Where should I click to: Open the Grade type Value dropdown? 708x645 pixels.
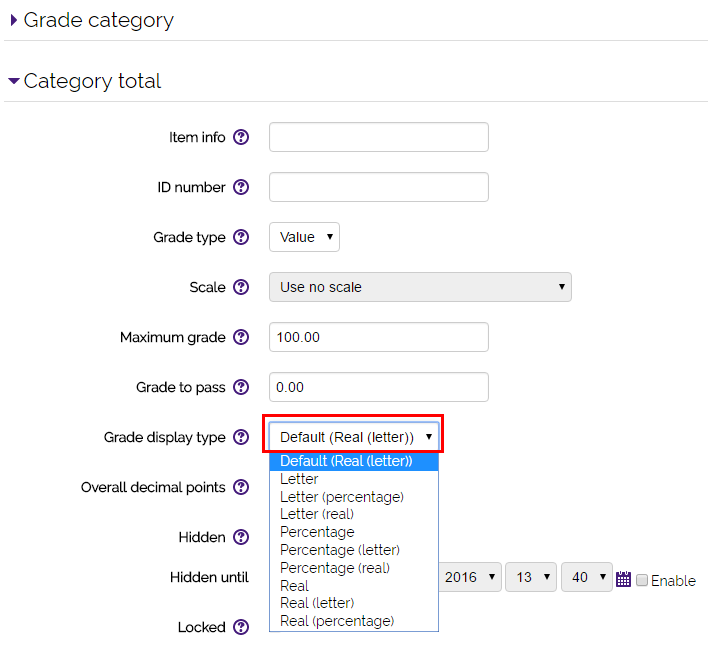tap(304, 237)
